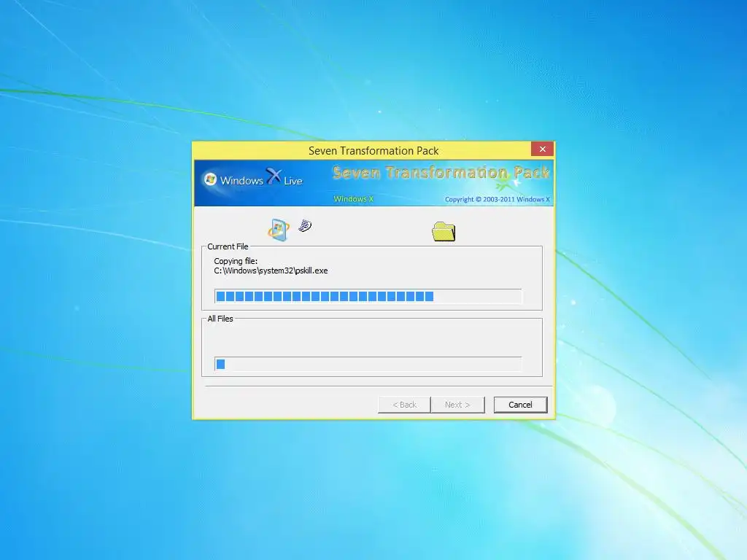Click the Windows X Live logo
This screenshot has height=560, width=747.
(253, 178)
